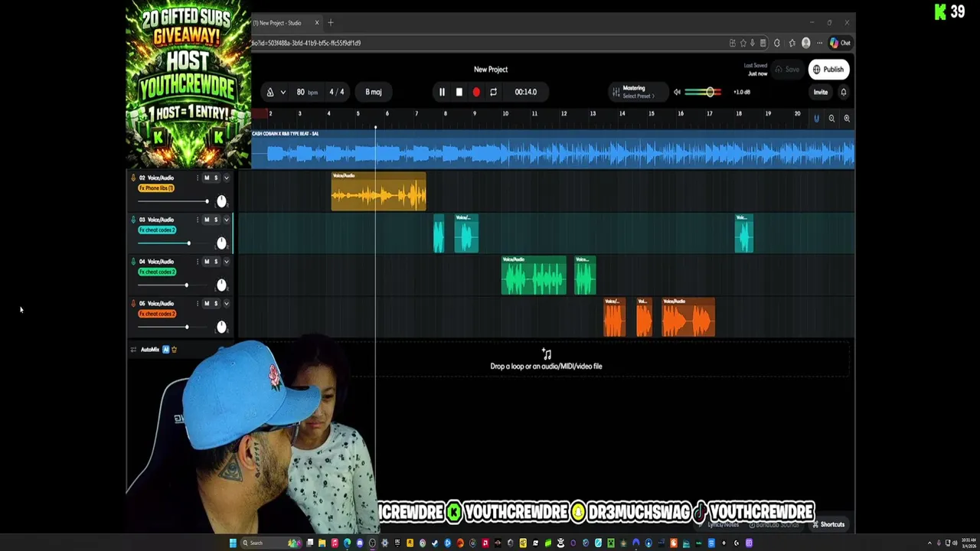Open the AutoMix panel
This screenshot has height=551, width=980.
point(149,350)
